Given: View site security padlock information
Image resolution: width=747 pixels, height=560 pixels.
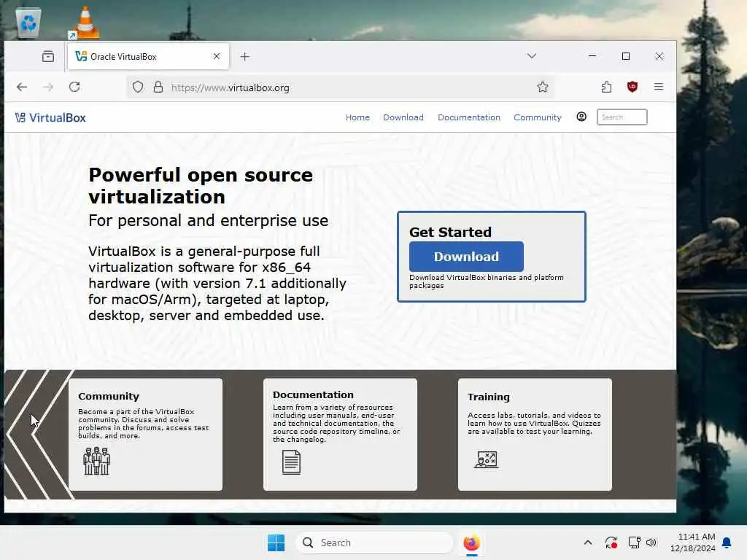Looking at the screenshot, I should tap(158, 87).
